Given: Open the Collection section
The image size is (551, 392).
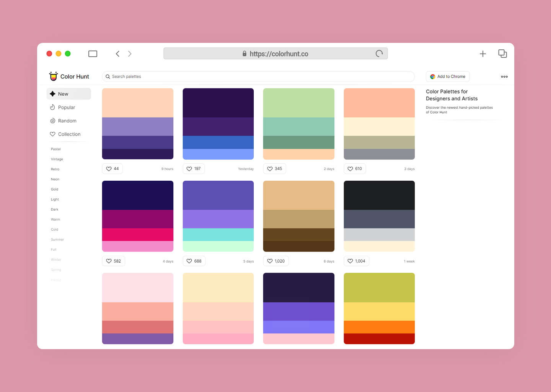Looking at the screenshot, I should click(x=69, y=134).
